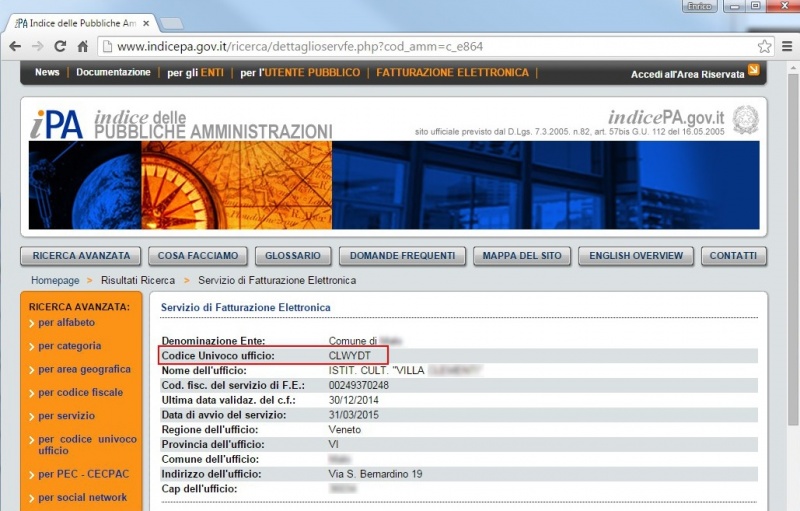The image size is (800, 511).
Task: Close the Indice delle Pubbliche tab
Action: point(146,23)
